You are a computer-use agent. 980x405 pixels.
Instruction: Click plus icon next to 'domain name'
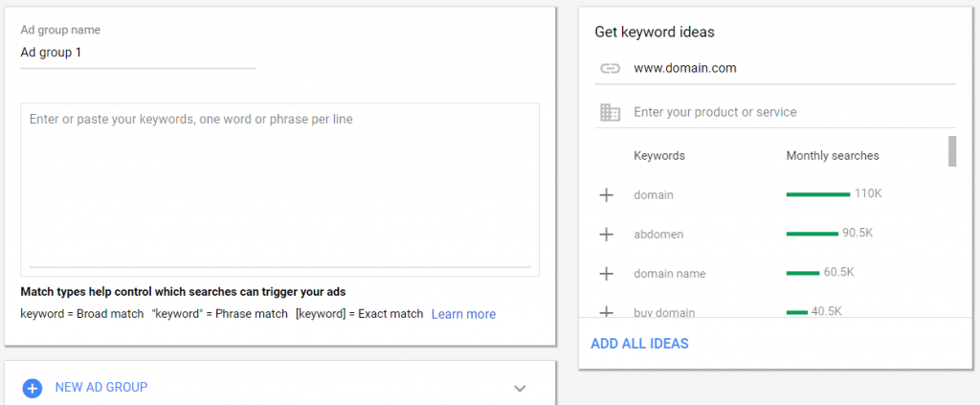coord(606,274)
